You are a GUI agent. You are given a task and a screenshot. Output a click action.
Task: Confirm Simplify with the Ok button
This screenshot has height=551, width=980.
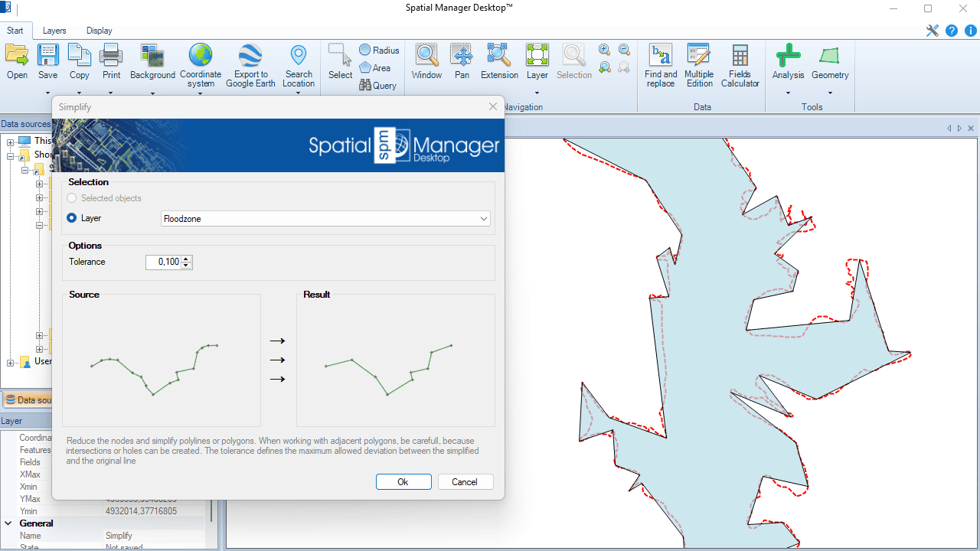tap(403, 482)
